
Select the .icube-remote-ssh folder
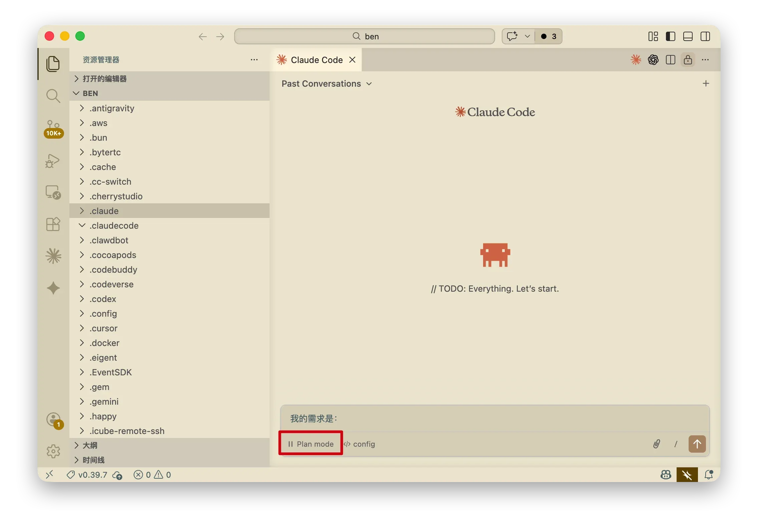click(169, 431)
